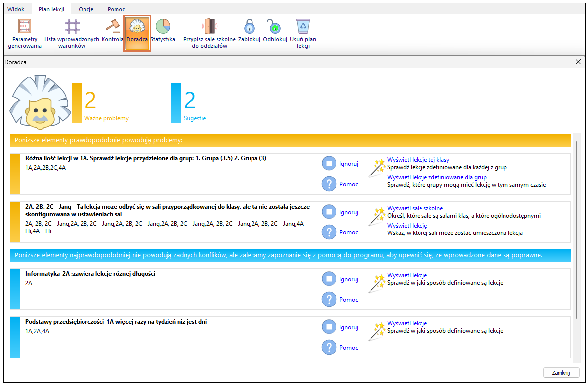588x385 pixels.
Task: Open the Statystyka pie chart
Action: coord(163,31)
